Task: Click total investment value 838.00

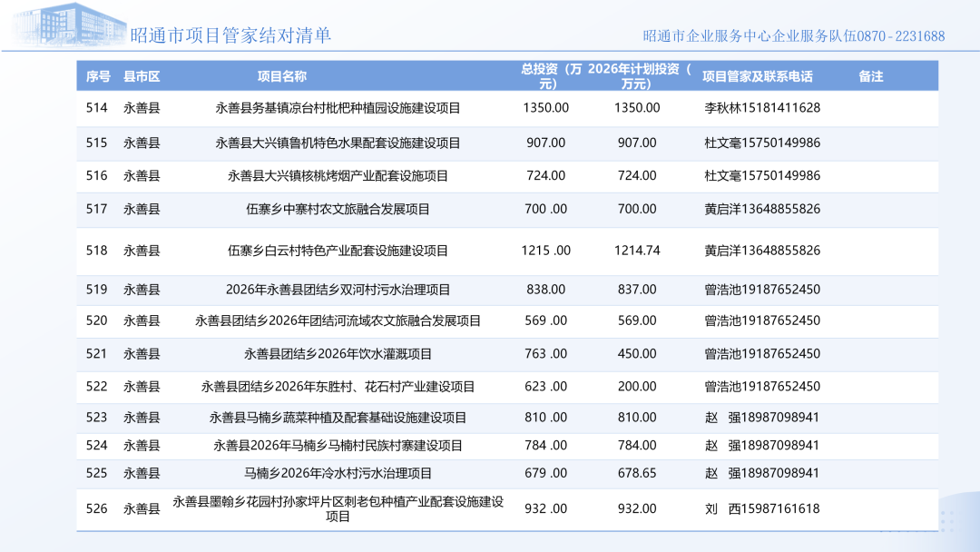Action: [545, 290]
